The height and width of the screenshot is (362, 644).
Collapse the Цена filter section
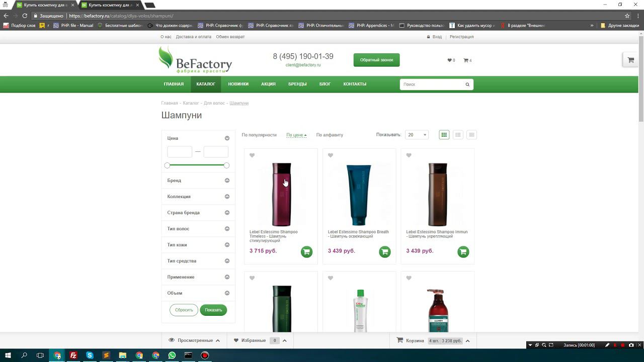pos(227,138)
